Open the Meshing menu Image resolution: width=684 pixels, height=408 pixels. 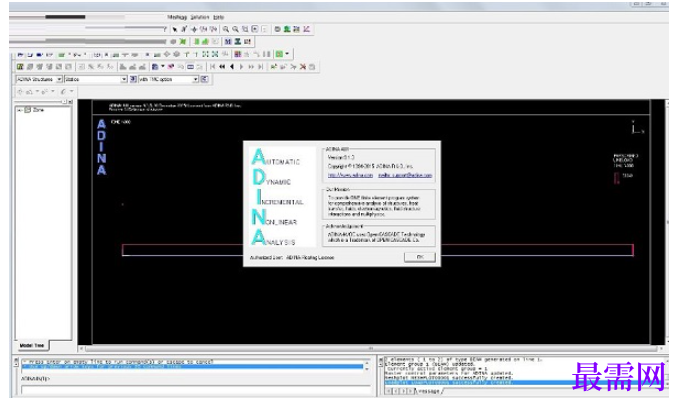[x=177, y=17]
